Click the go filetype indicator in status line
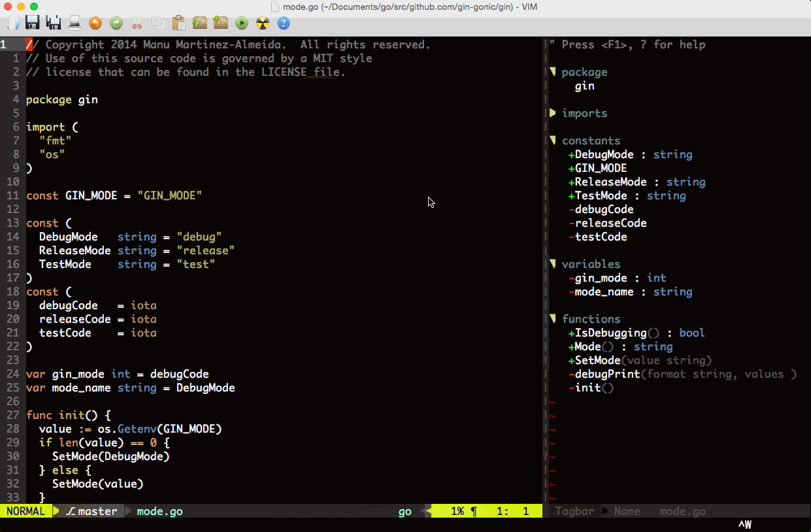The image size is (811, 532). point(405,511)
